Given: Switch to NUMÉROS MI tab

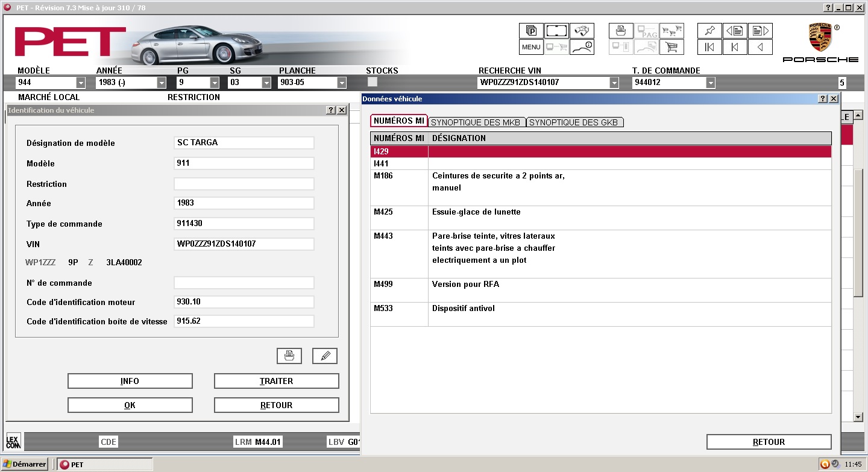Looking at the screenshot, I should click(398, 121).
